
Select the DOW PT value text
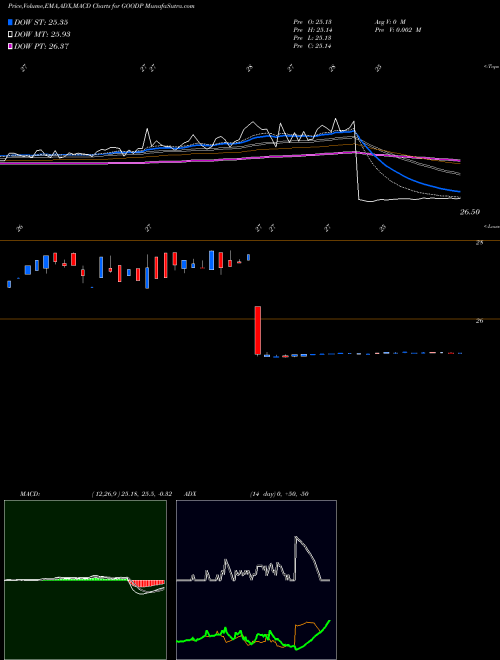pos(41,47)
